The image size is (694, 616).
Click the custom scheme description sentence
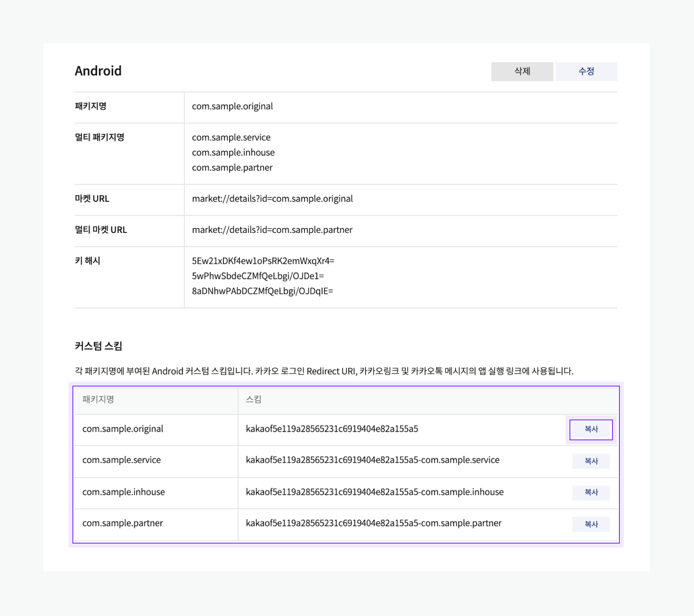[324, 371]
